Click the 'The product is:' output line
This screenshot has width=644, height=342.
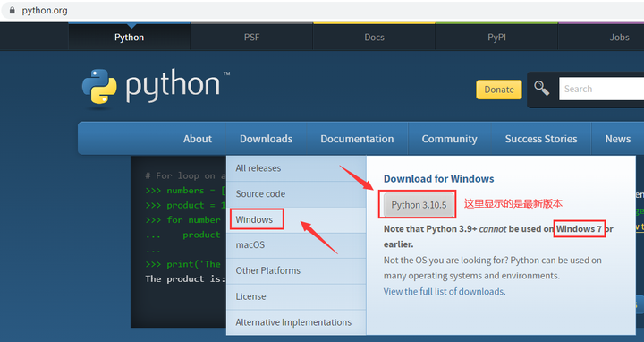(185, 278)
